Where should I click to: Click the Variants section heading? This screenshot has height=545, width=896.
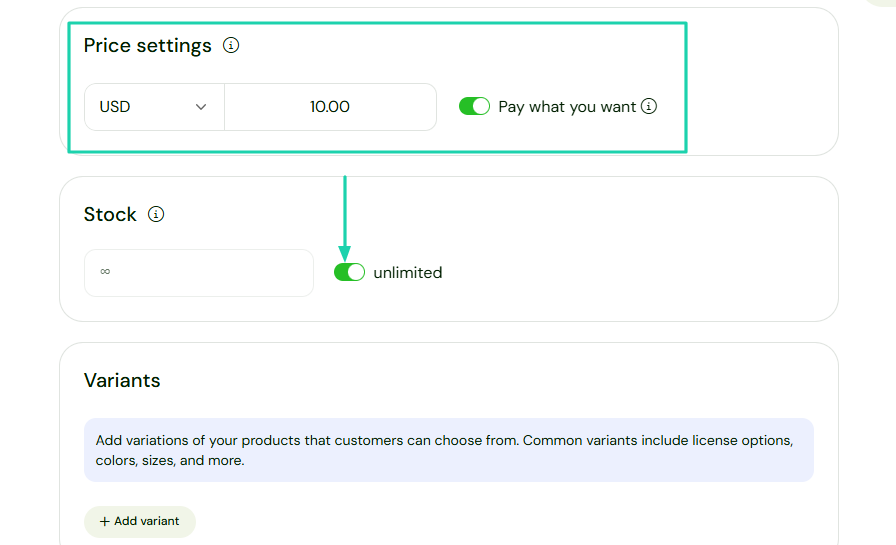(122, 380)
